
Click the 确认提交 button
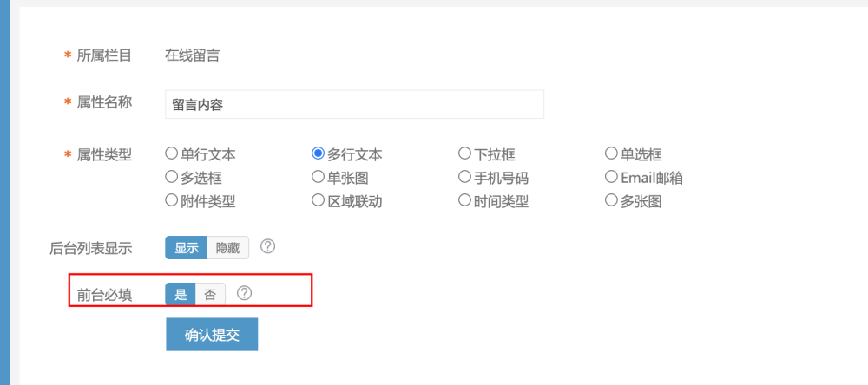[212, 334]
